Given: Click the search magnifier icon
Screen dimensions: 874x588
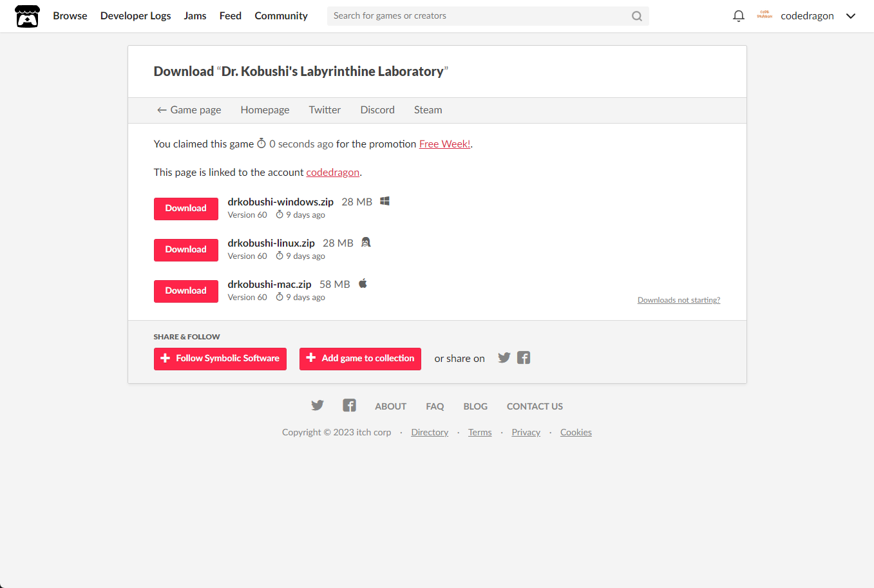Looking at the screenshot, I should 637,16.
